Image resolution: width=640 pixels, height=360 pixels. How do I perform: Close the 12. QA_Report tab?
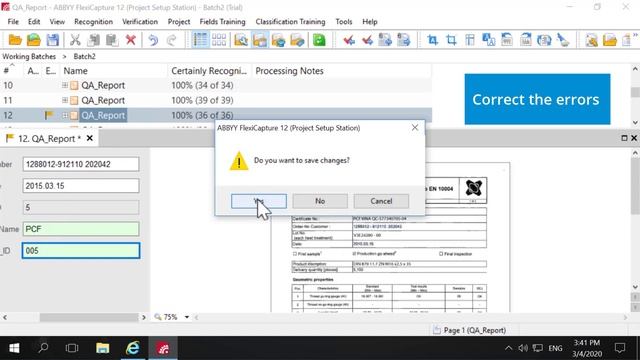point(90,138)
